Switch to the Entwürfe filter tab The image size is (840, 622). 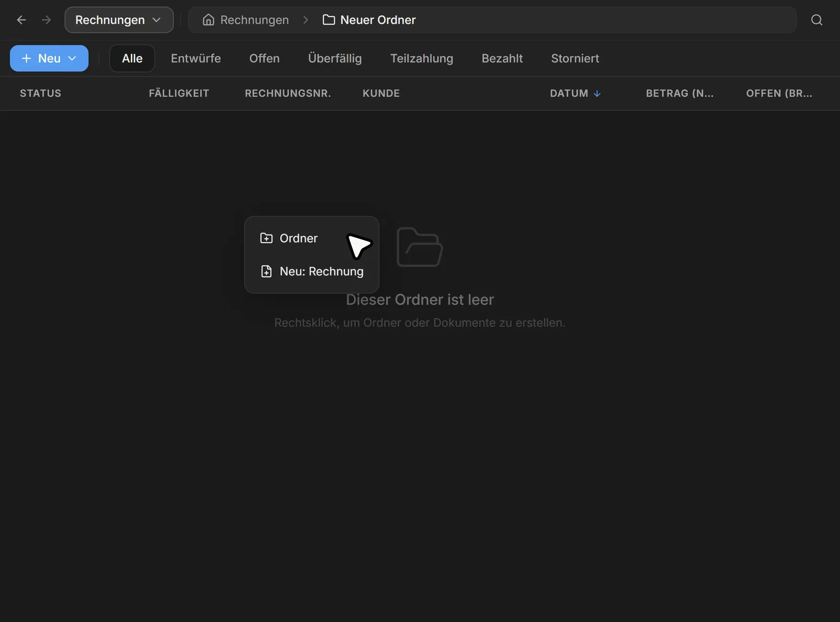coord(196,58)
